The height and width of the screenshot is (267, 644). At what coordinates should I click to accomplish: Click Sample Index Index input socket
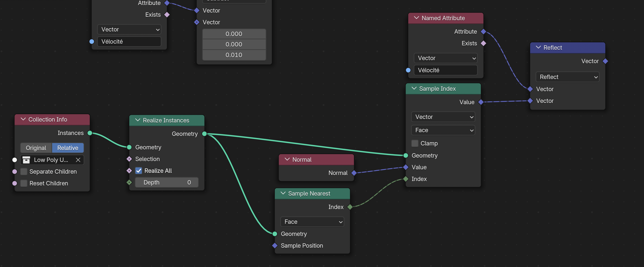coord(406,179)
